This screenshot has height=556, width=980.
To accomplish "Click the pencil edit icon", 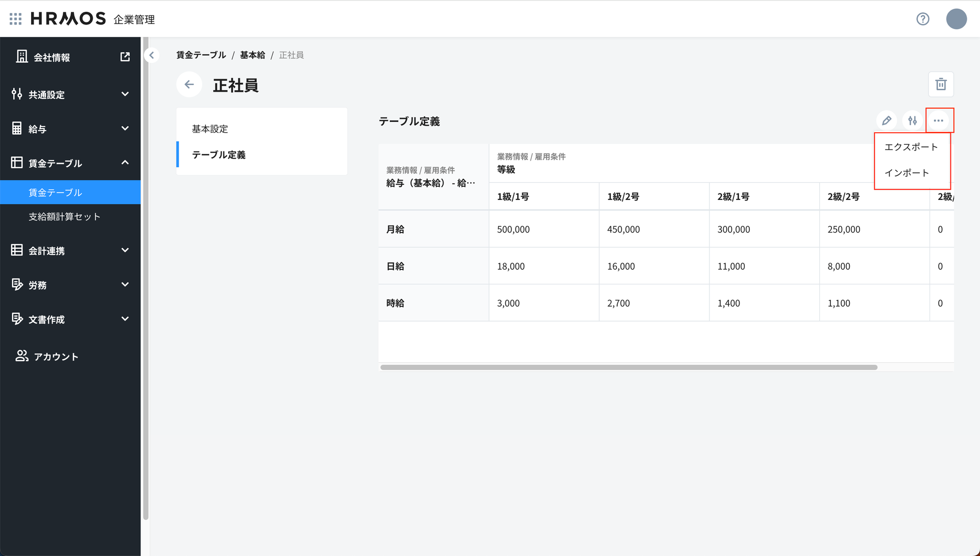I will pyautogui.click(x=887, y=121).
